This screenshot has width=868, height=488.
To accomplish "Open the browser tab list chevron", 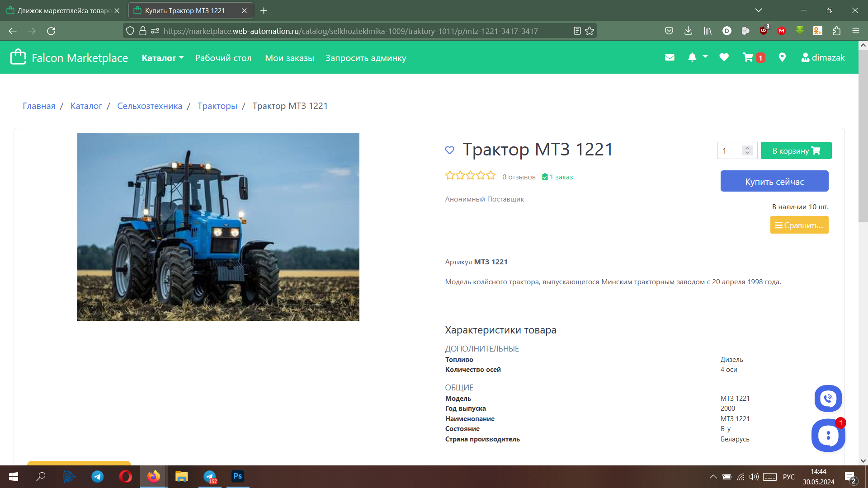I will point(759,10).
